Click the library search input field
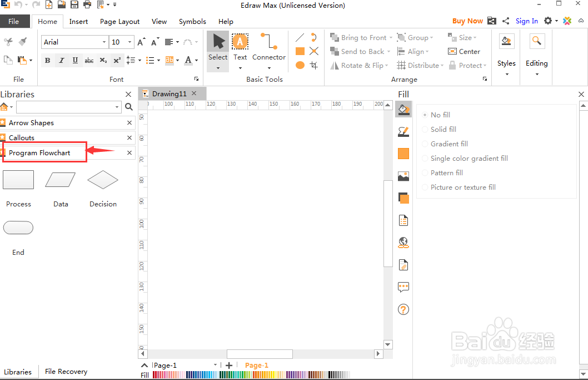This screenshot has height=380, width=588. 68,107
